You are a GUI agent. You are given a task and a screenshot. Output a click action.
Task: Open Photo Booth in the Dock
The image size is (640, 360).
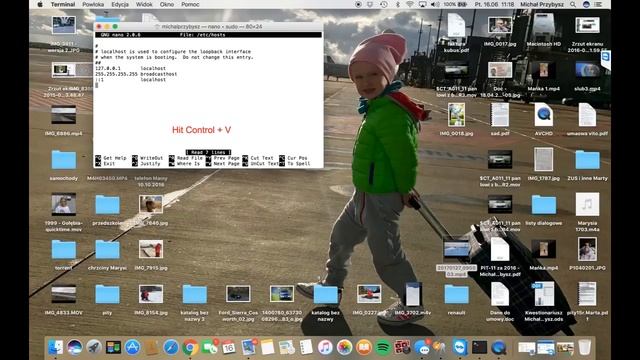(x=402, y=347)
